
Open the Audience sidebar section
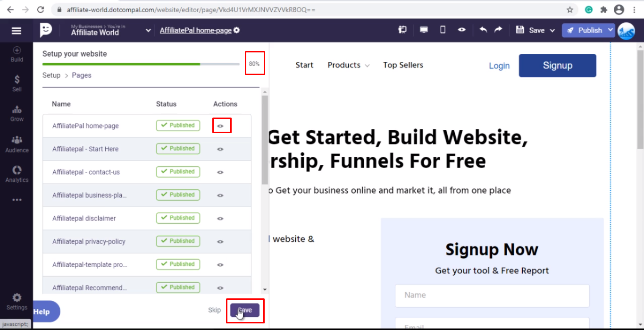17,144
